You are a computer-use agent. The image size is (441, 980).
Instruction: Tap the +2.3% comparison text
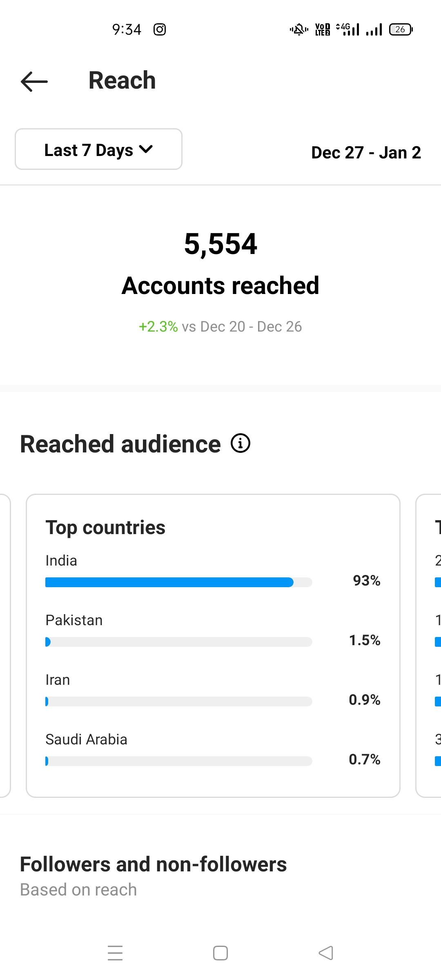click(158, 327)
